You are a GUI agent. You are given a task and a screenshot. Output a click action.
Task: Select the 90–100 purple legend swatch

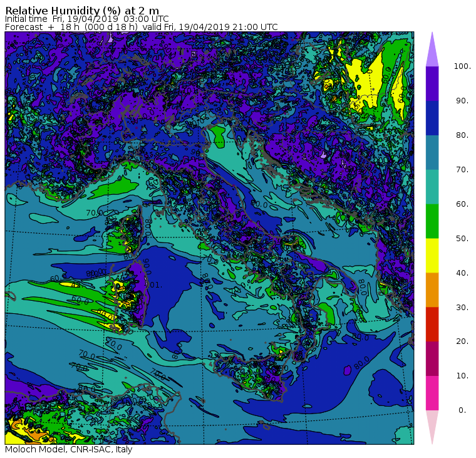432,83
